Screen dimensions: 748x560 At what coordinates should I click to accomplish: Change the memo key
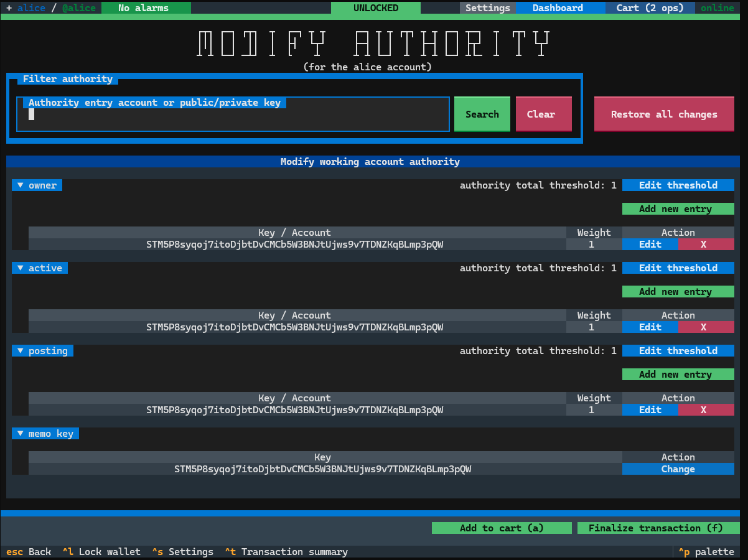coord(678,469)
